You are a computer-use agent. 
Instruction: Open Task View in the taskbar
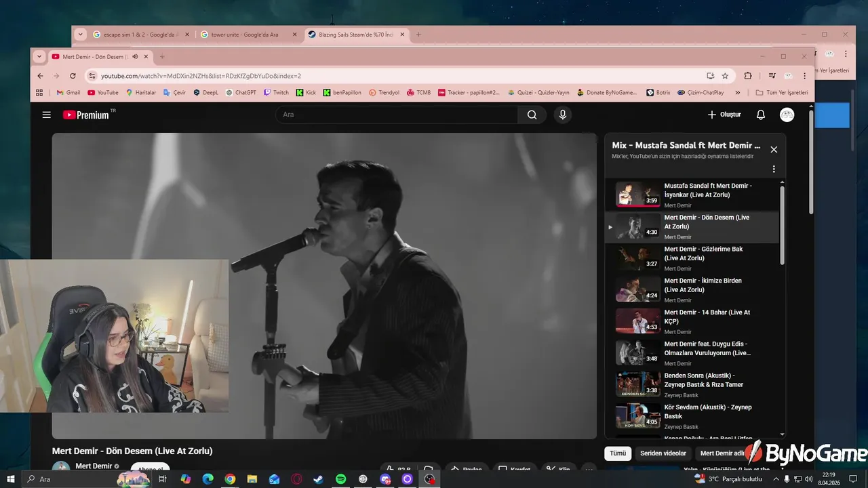(163, 479)
